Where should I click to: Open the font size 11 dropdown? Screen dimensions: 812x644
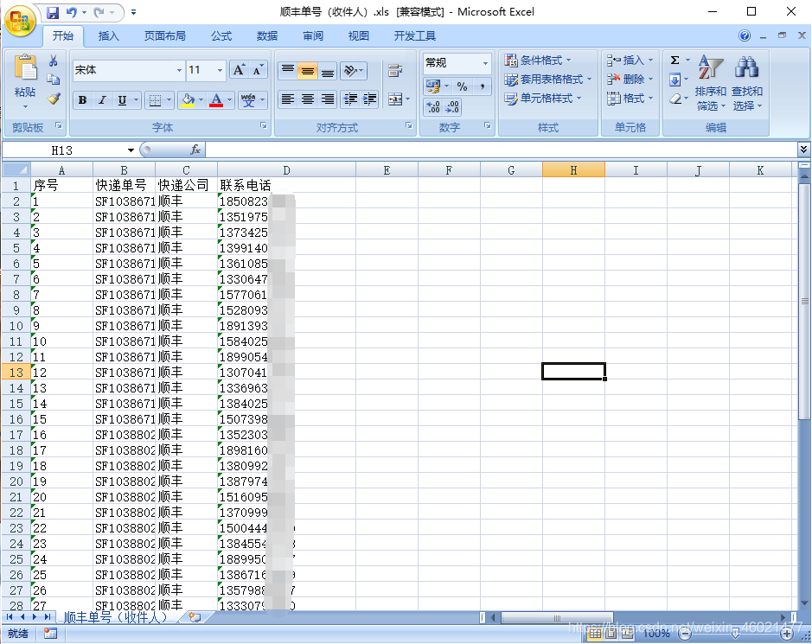click(x=221, y=70)
